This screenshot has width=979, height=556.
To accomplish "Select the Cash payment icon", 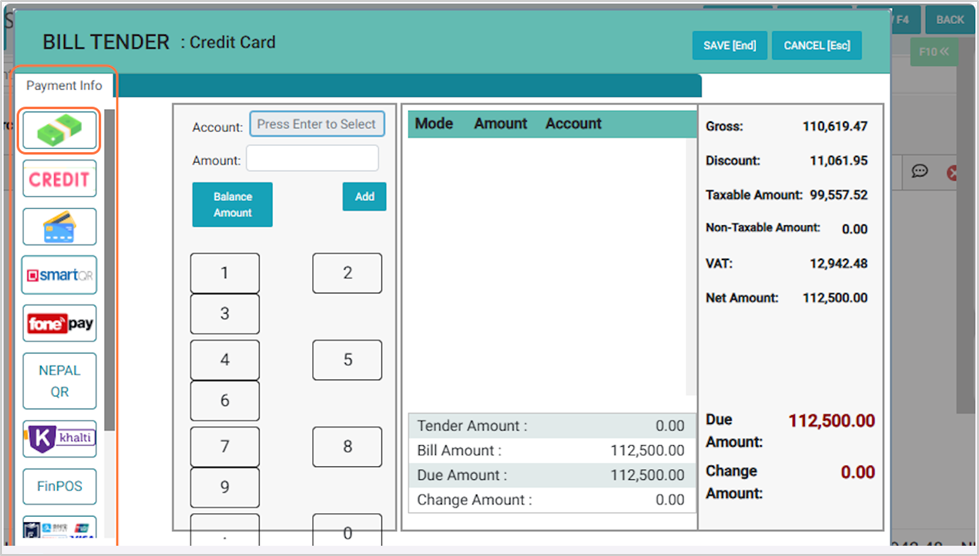I will [59, 131].
